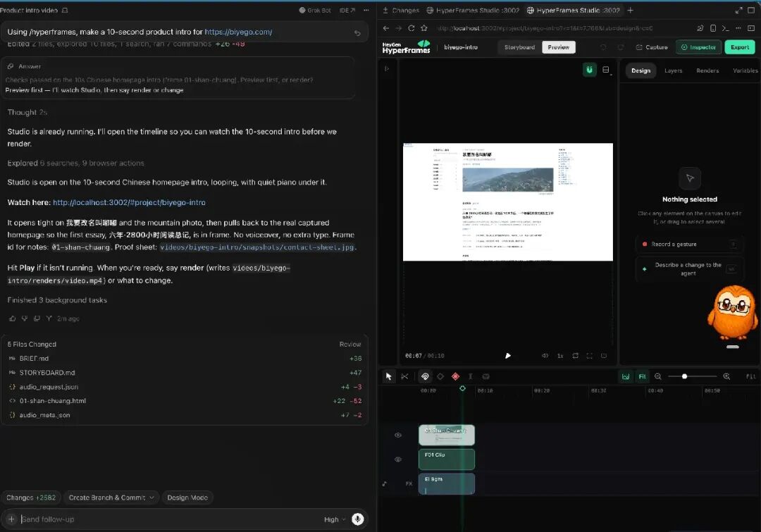Select the F01 Clip in timeline

[x=447, y=459]
